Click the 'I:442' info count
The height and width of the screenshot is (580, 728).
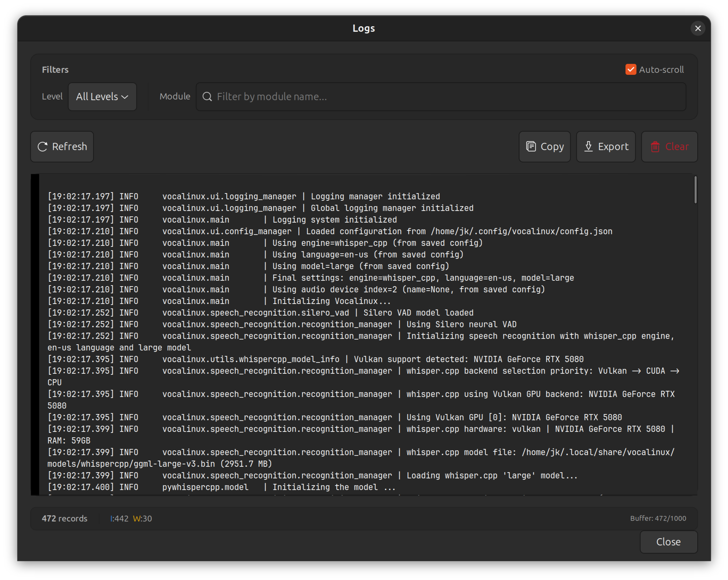coord(119,518)
